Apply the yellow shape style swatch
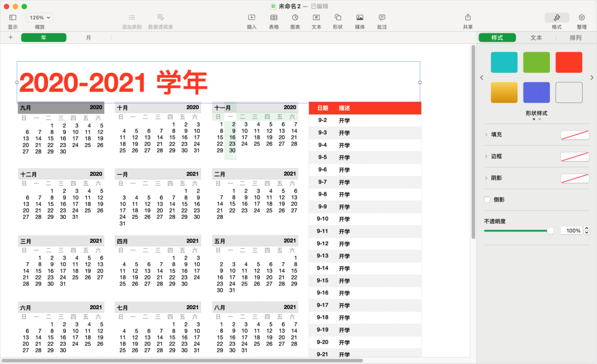The width and height of the screenshot is (597, 364). 504,92
